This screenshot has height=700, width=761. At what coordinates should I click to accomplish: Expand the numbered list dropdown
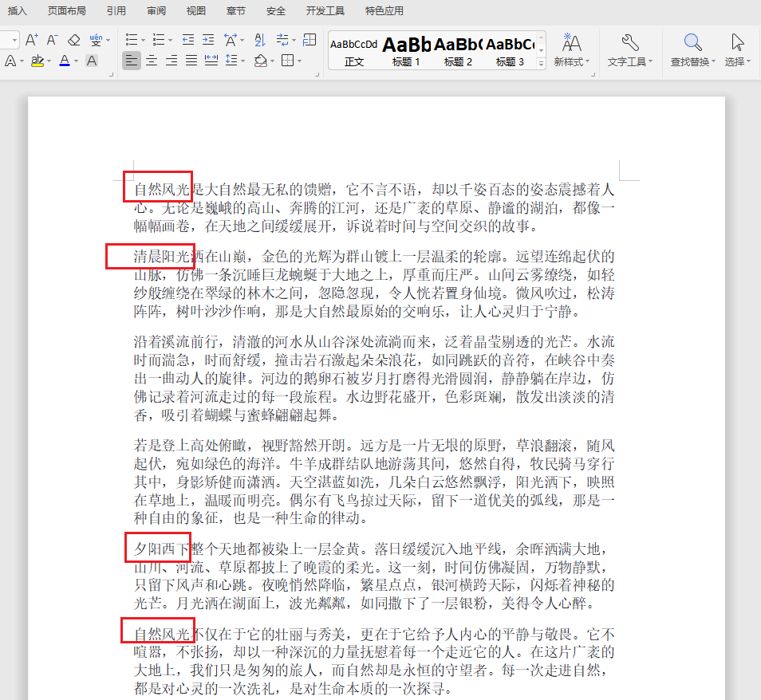[170, 39]
